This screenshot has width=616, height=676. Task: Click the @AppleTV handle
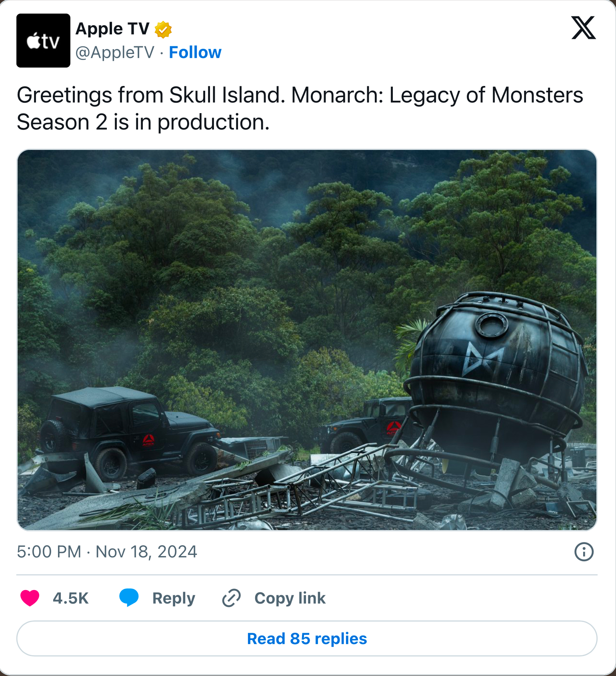coord(115,52)
